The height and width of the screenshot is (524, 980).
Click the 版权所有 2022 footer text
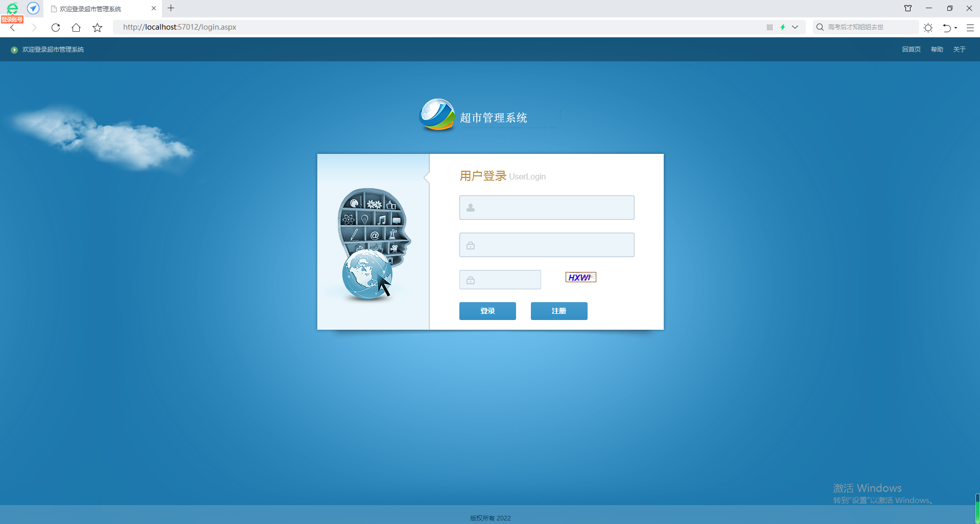click(x=490, y=518)
